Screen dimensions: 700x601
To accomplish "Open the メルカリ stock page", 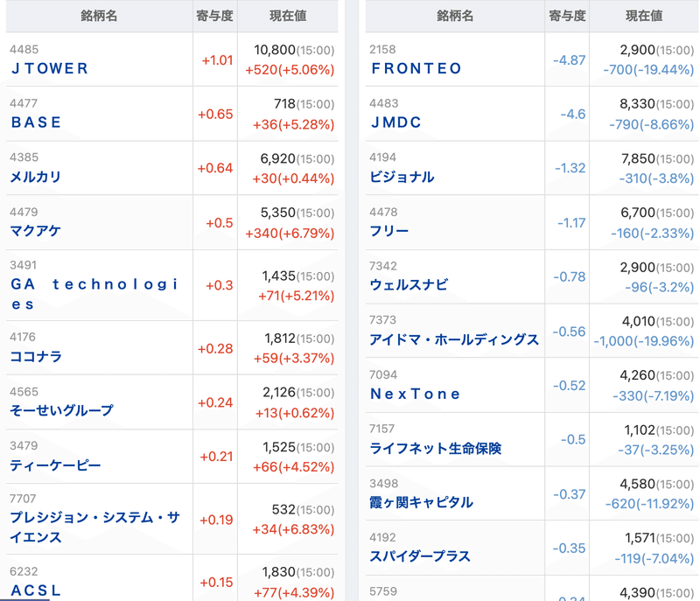I will tap(36, 177).
